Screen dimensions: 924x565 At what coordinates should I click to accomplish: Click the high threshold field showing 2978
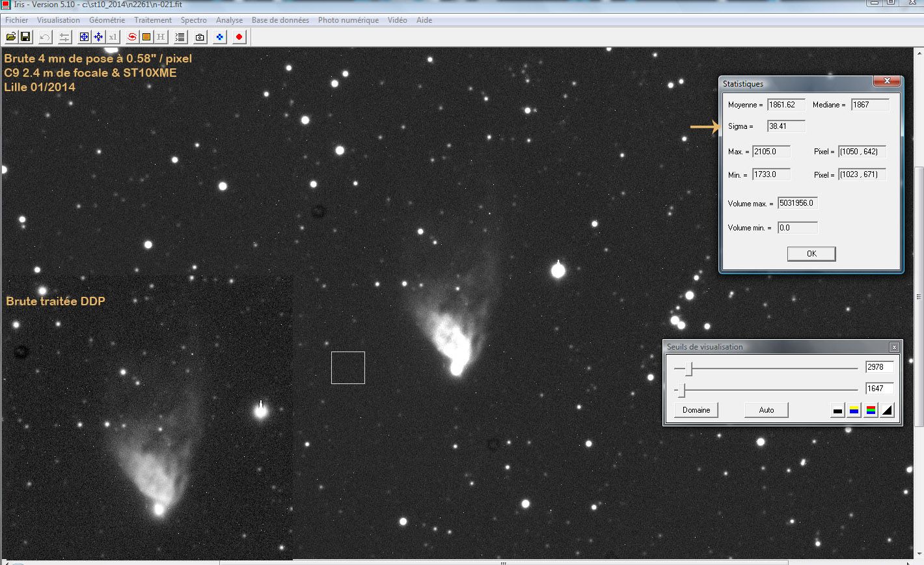(879, 367)
